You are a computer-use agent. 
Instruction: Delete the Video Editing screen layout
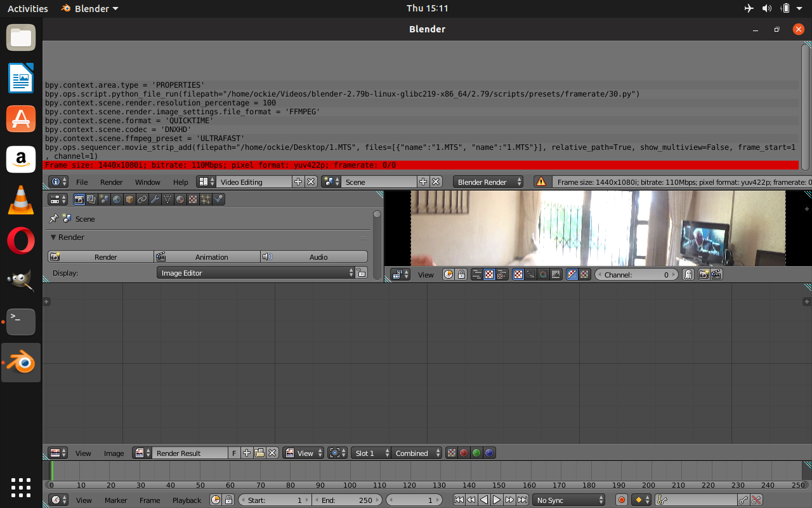311,182
